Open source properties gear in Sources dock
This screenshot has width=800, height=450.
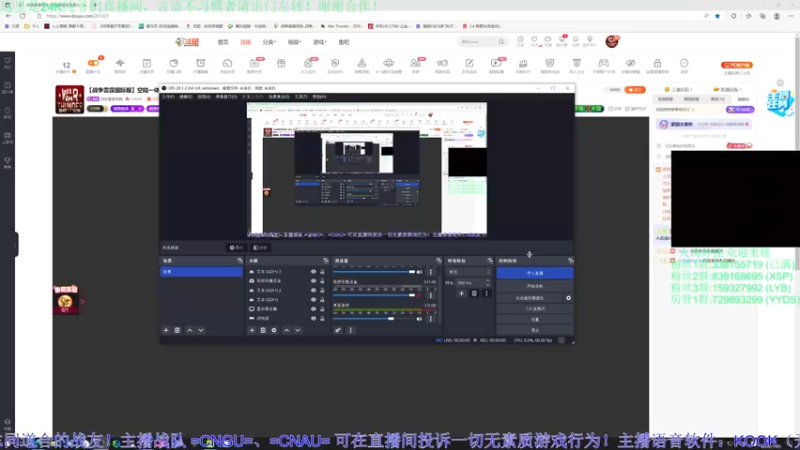click(x=274, y=330)
